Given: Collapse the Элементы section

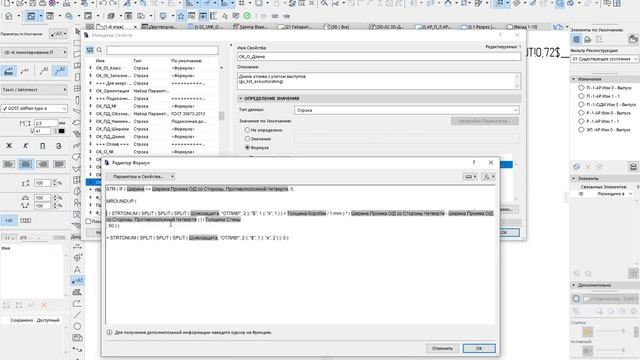Looking at the screenshot, I should [x=573, y=178].
